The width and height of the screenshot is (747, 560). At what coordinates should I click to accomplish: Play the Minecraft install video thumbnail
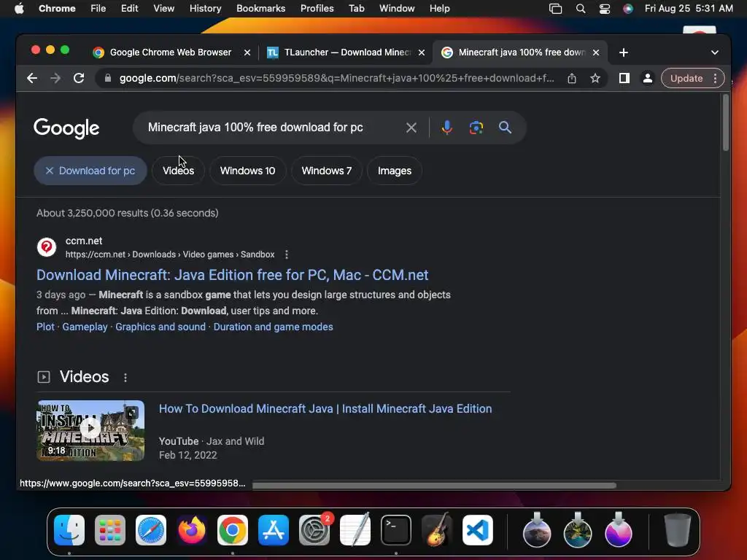click(x=90, y=430)
